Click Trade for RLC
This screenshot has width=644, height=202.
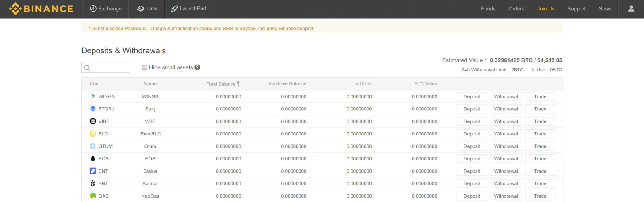pos(540,134)
